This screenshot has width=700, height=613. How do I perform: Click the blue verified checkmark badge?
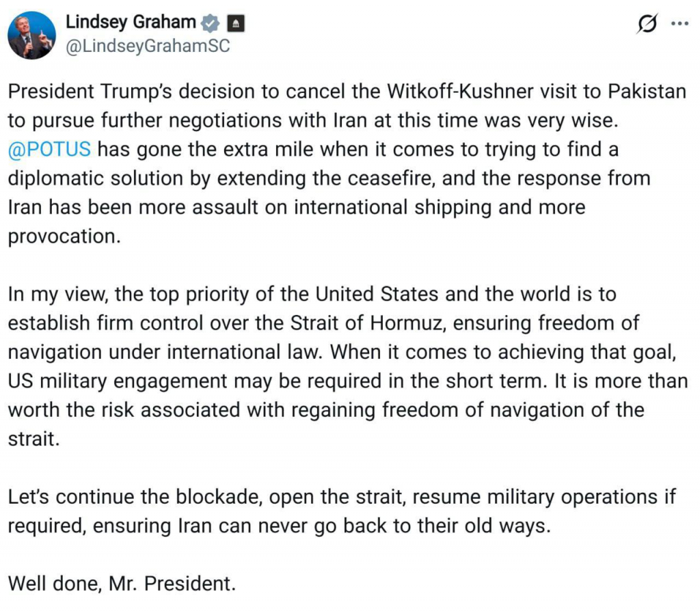click(x=211, y=23)
